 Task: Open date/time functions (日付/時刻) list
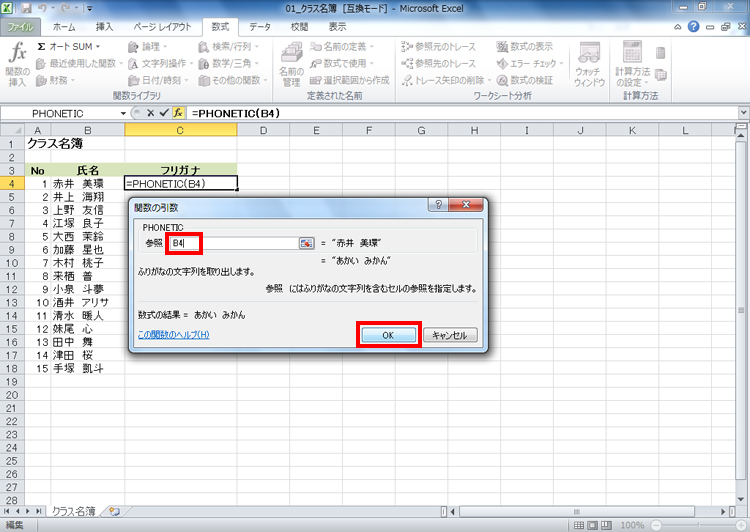(x=158, y=80)
